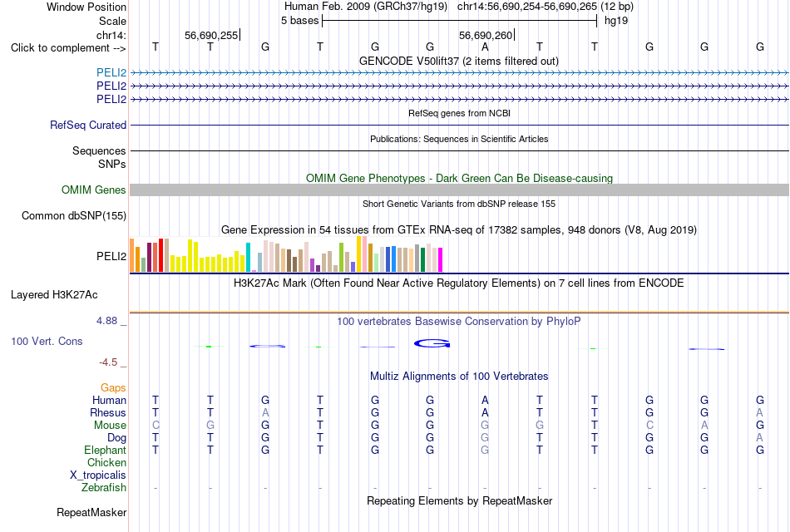Screen dimensions: 790x532
Task: Click the "GENCODE V50lift37 (2 items filtered out)" title
Action: point(459,61)
